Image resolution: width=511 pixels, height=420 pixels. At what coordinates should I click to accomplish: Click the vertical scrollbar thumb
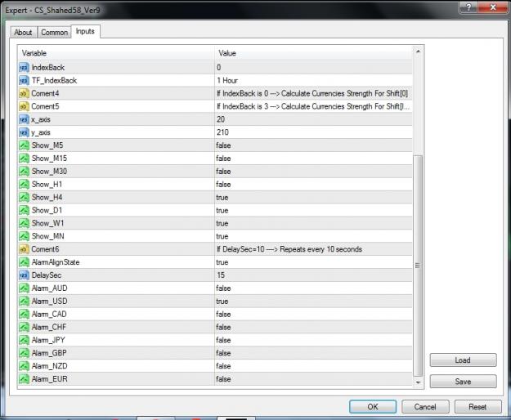pyautogui.click(x=418, y=266)
